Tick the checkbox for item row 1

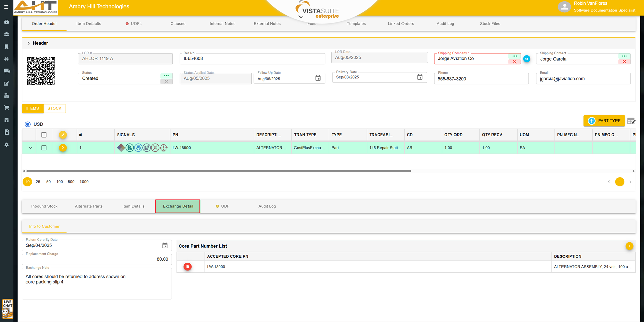(44, 148)
